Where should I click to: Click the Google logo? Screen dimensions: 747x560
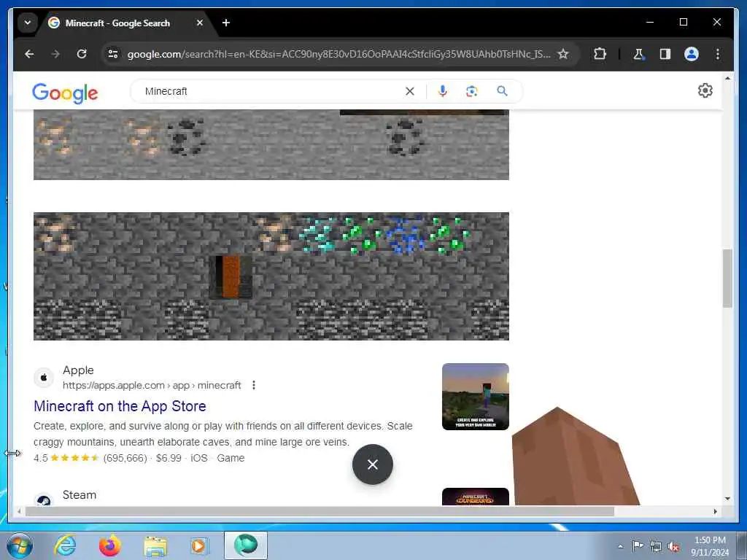point(65,93)
